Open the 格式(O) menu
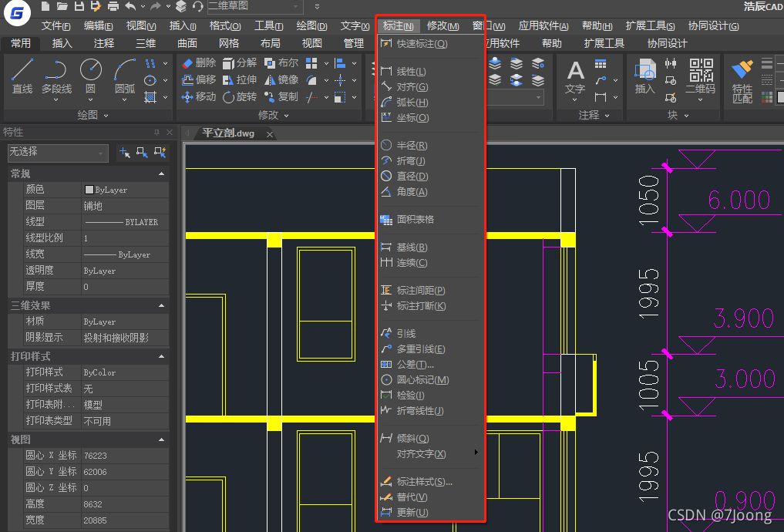 225,26
